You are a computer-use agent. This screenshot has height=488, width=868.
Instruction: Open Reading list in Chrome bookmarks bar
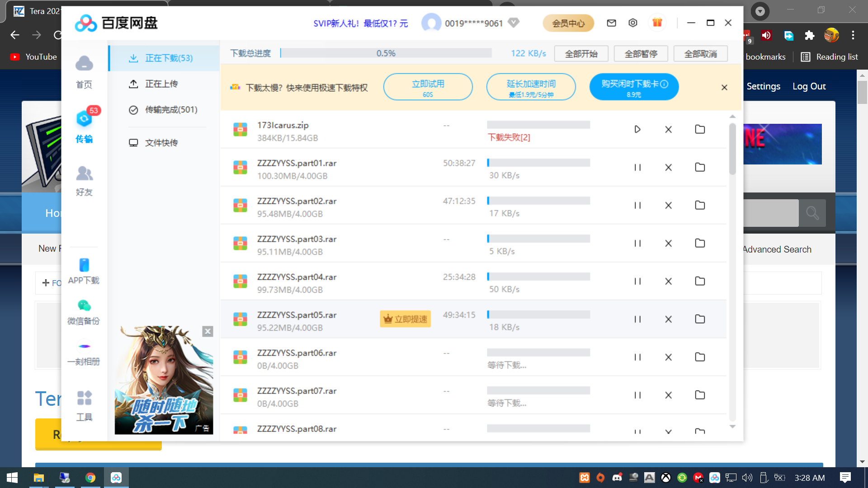830,57
